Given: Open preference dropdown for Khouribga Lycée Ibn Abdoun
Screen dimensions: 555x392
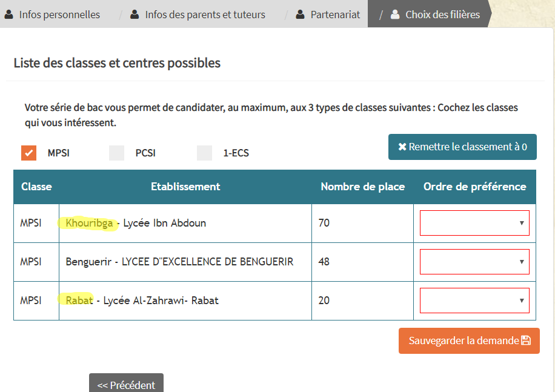Looking at the screenshot, I should coord(474,223).
